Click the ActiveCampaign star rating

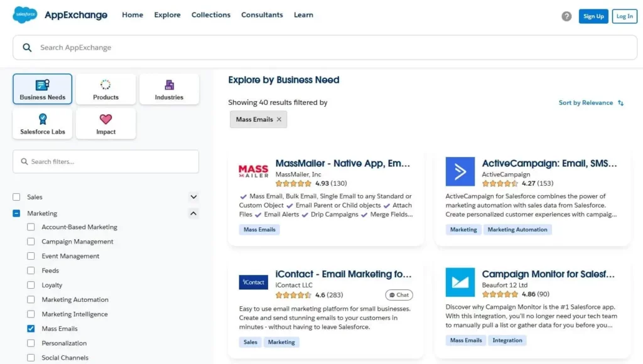(x=500, y=183)
